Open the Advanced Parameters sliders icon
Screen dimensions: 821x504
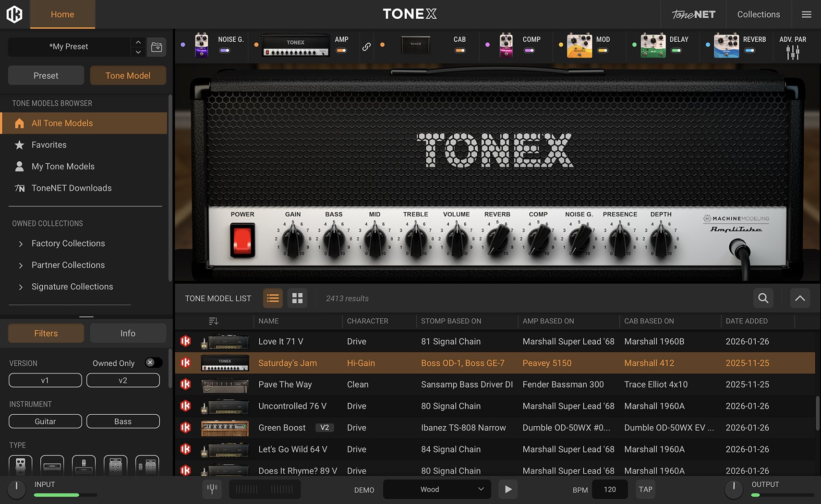(x=793, y=52)
